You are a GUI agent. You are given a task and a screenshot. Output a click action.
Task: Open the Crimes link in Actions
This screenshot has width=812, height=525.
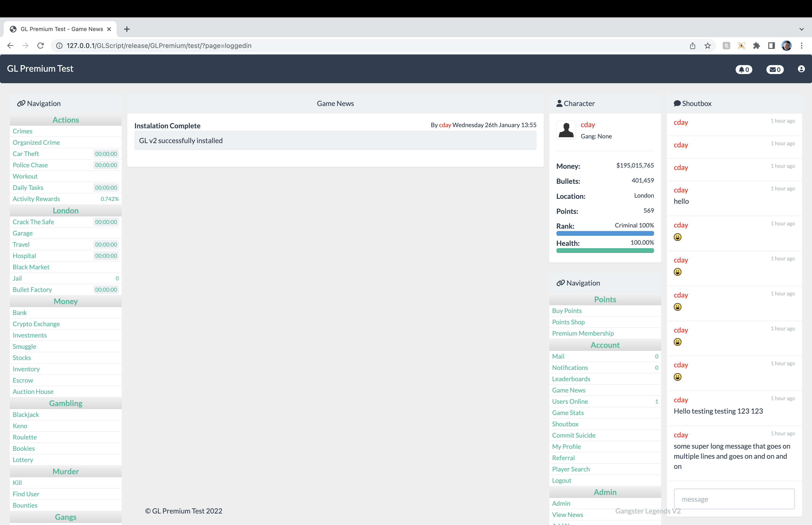pos(23,131)
